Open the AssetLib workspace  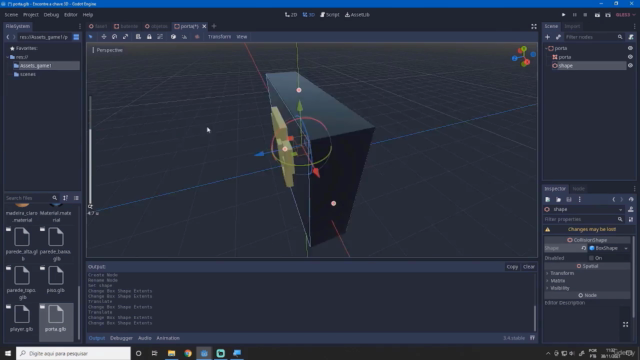point(357,15)
